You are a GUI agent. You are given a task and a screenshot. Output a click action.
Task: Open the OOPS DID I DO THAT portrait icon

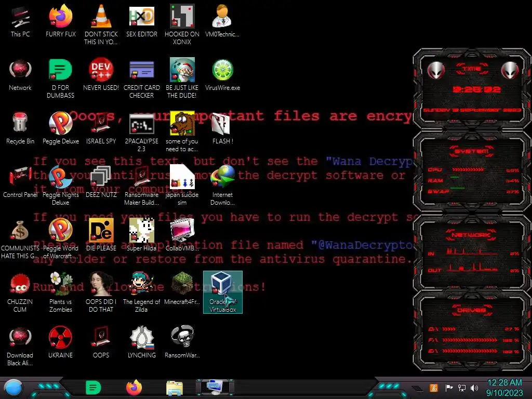[x=101, y=292]
